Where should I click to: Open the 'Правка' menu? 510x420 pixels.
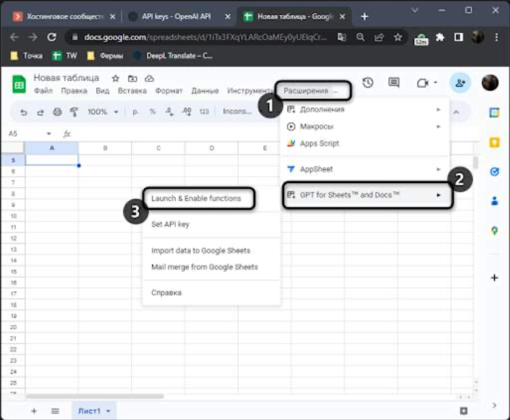(74, 91)
